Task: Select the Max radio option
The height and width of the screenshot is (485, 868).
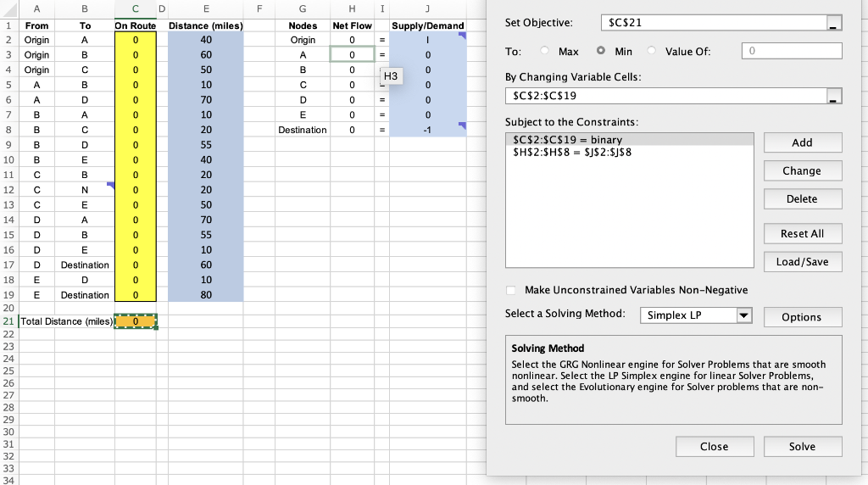Action: 545,50
